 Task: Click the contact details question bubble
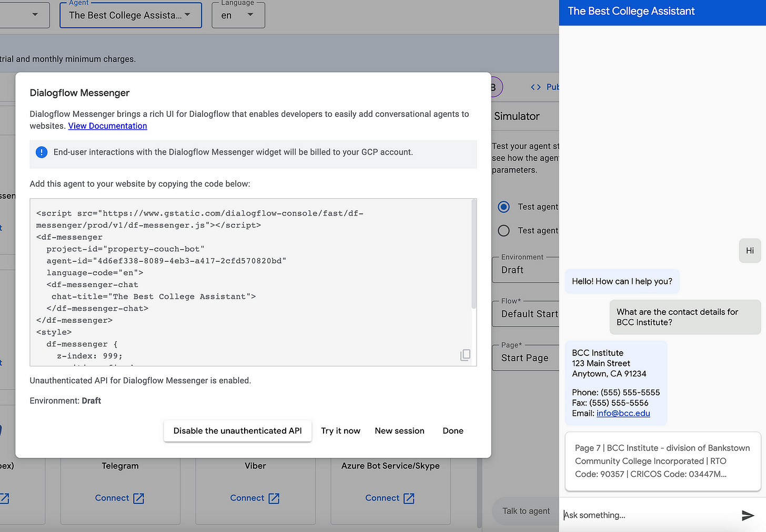point(686,317)
